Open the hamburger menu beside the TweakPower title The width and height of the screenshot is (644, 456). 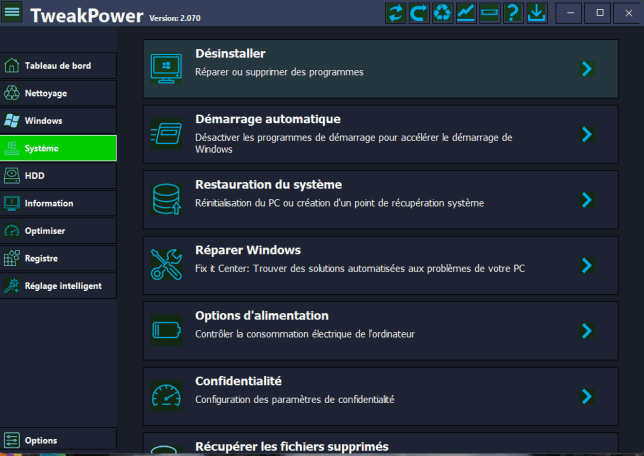[x=12, y=13]
